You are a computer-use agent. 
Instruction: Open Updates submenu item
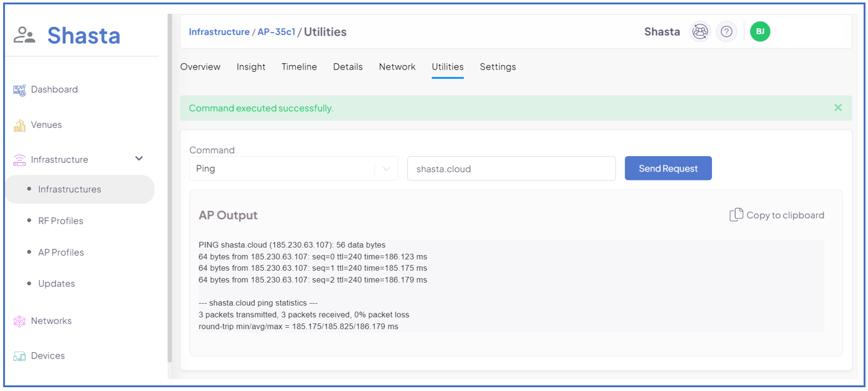(56, 283)
